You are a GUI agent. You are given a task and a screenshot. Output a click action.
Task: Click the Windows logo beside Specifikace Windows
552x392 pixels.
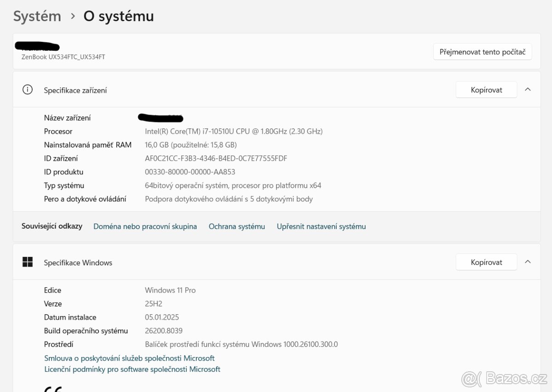(28, 262)
